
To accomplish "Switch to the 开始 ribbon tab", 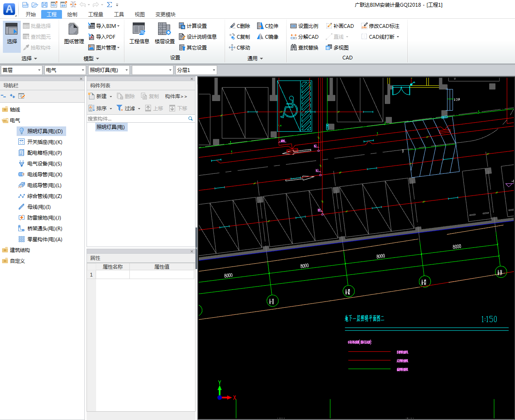I will [x=31, y=14].
